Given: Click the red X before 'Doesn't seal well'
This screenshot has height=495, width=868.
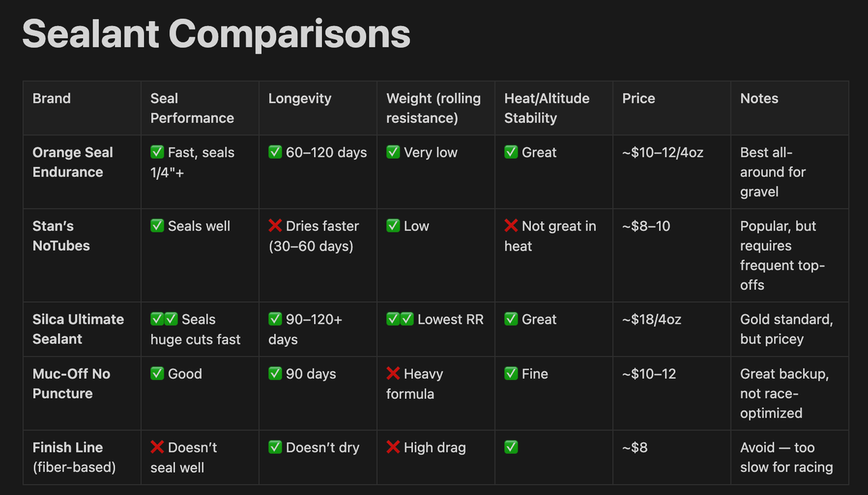Looking at the screenshot, I should [158, 448].
